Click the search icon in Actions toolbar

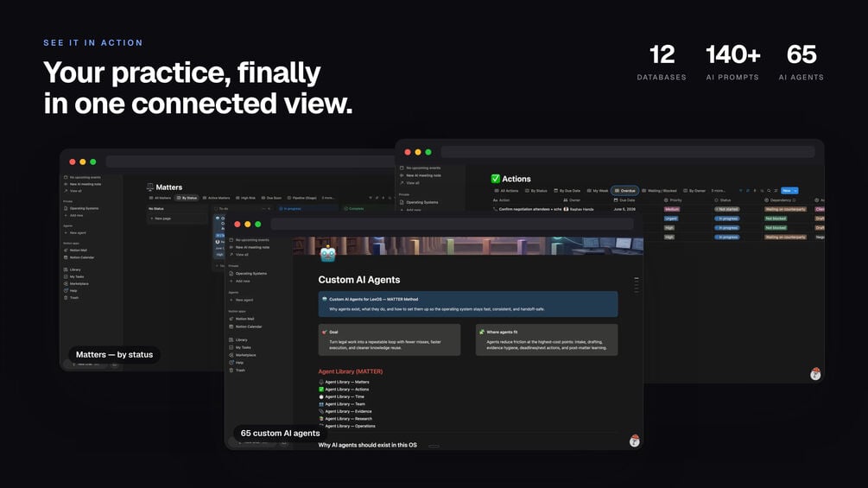coord(769,191)
